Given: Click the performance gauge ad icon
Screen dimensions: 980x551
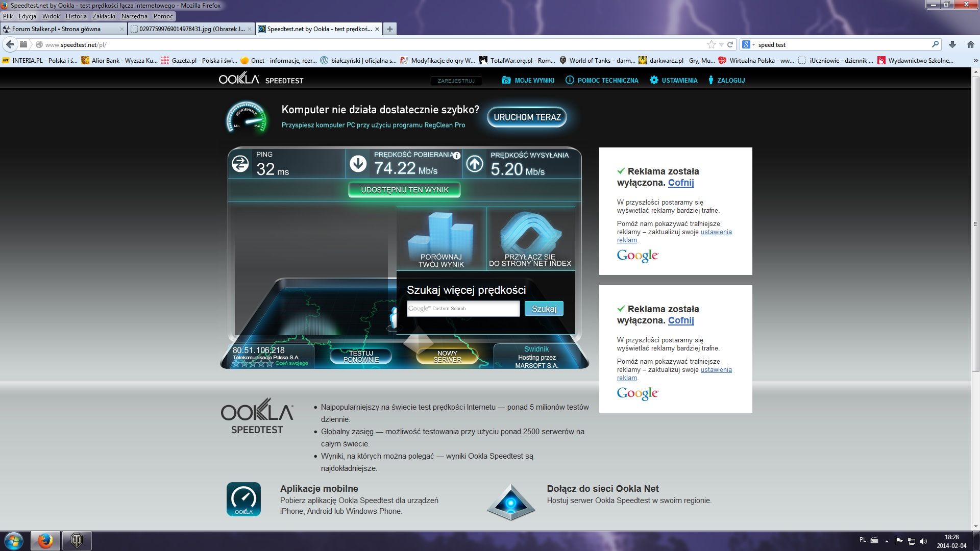Looking at the screenshot, I should click(x=247, y=117).
